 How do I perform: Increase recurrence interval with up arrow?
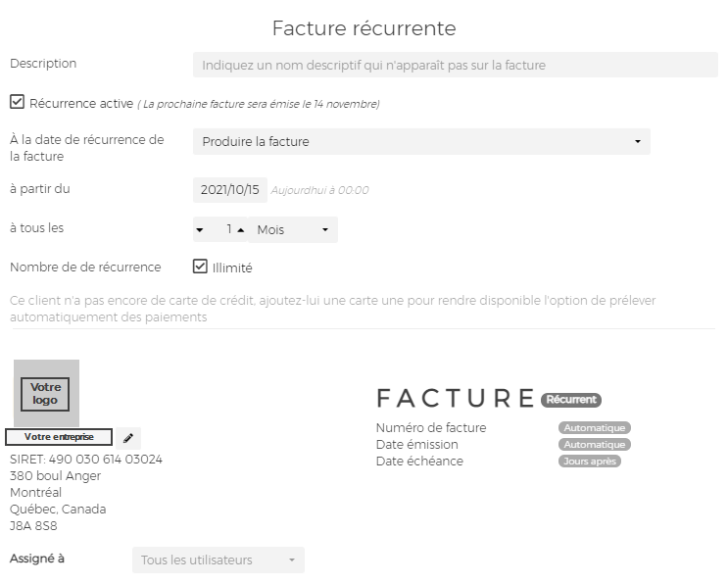click(240, 230)
